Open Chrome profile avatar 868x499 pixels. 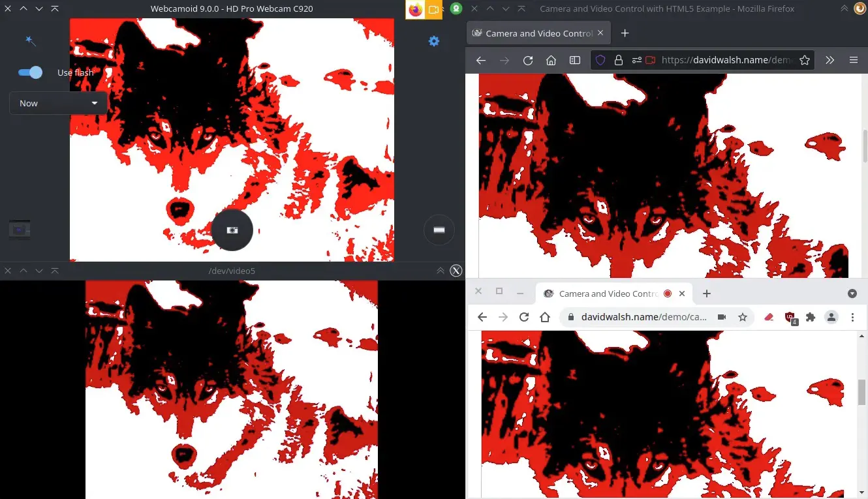pos(831,317)
